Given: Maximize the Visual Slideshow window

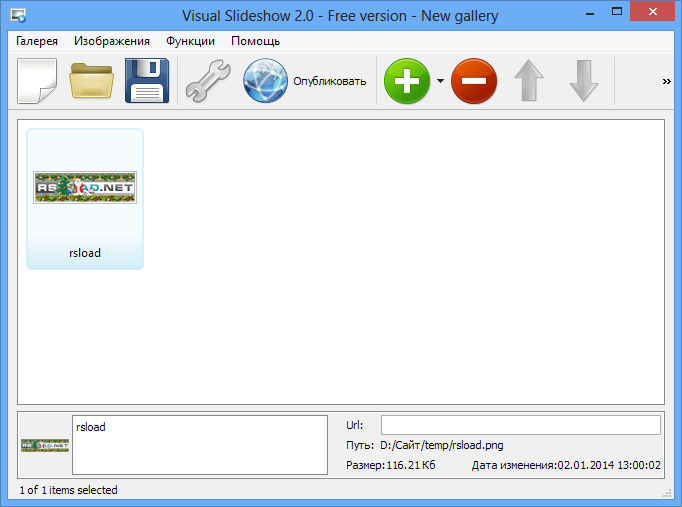Looking at the screenshot, I should [617, 12].
